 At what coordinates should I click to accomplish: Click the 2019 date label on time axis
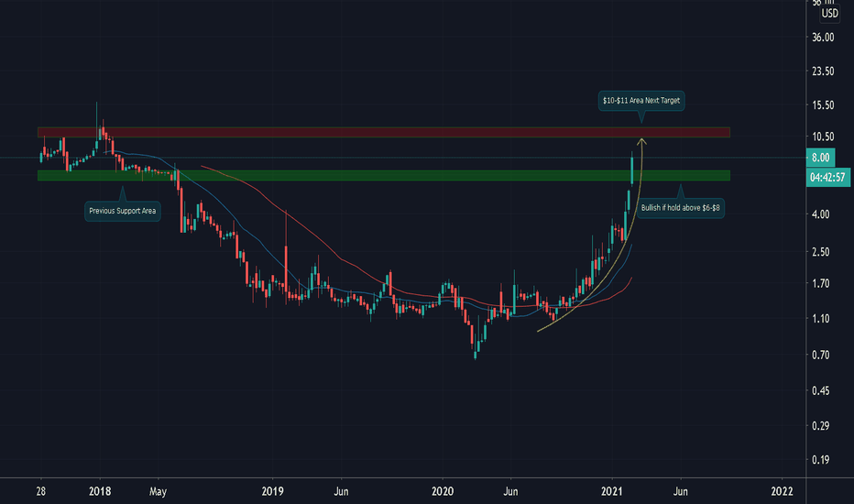click(272, 491)
